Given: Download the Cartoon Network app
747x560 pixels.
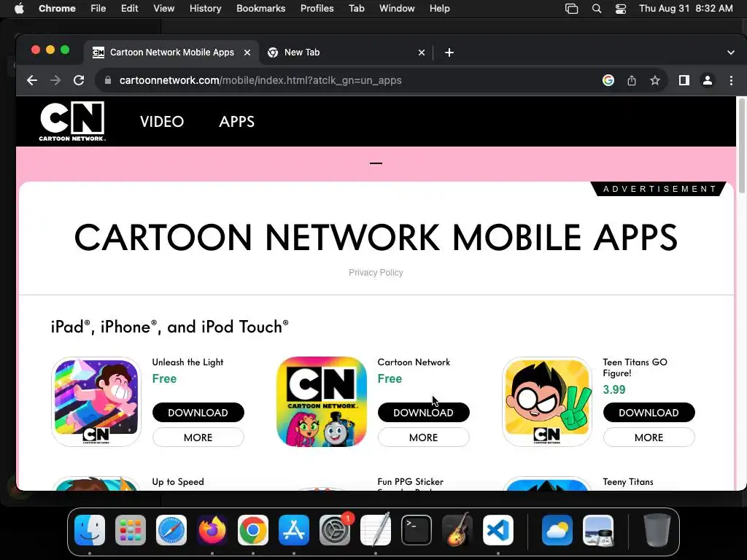Looking at the screenshot, I should tap(424, 413).
